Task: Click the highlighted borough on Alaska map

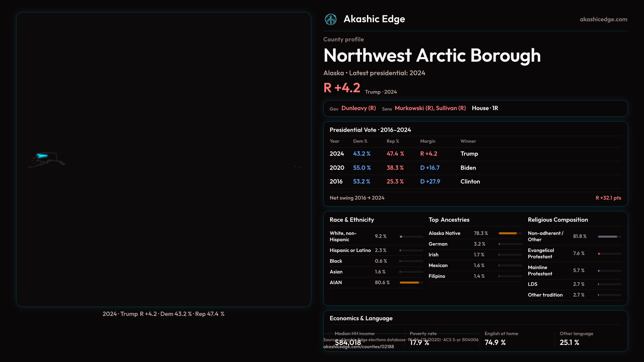Action: pos(42,156)
